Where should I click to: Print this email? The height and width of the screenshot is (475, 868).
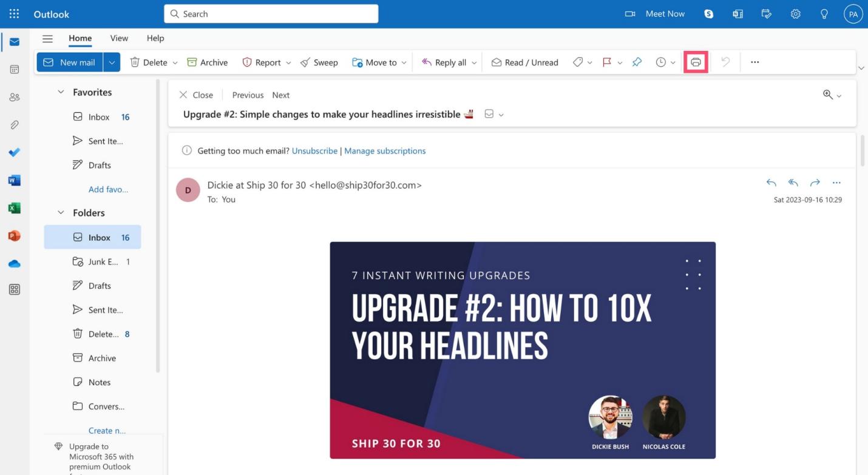point(696,62)
